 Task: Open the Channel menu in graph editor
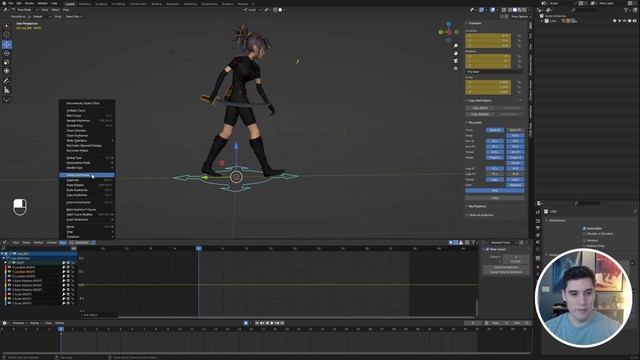[51, 242]
